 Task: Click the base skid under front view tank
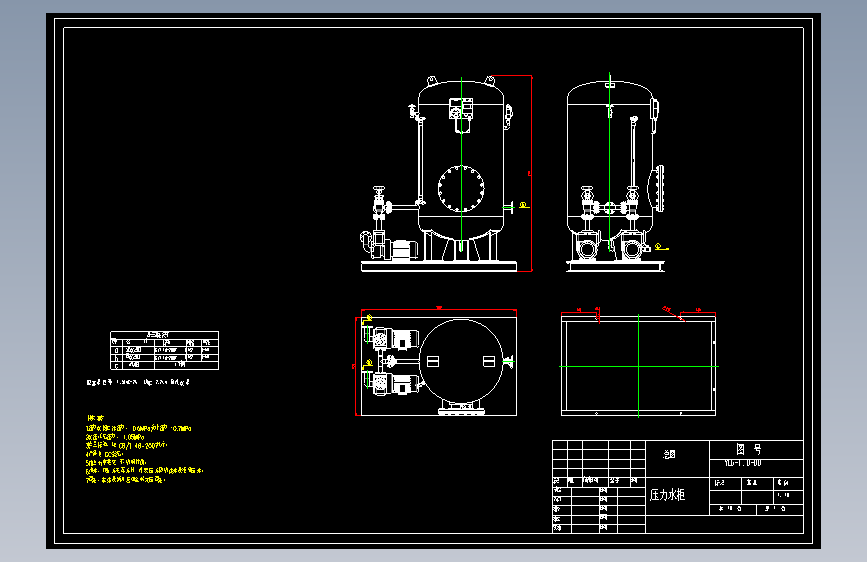[439, 267]
